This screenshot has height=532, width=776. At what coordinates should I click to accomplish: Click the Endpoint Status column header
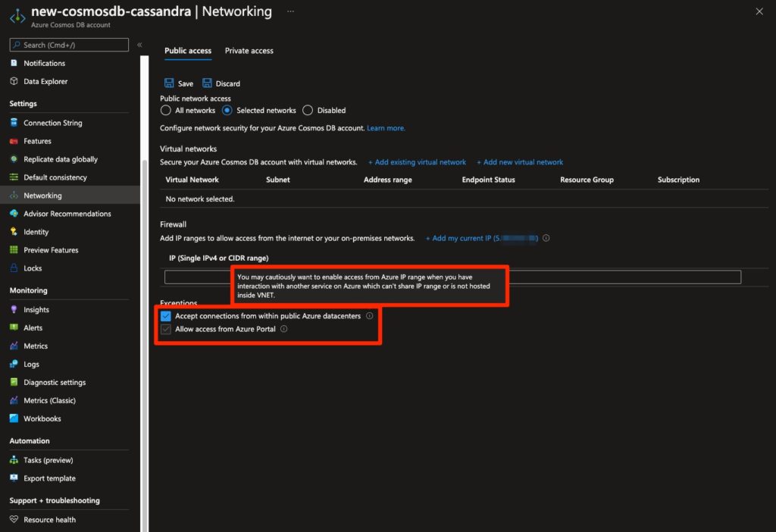(x=489, y=180)
